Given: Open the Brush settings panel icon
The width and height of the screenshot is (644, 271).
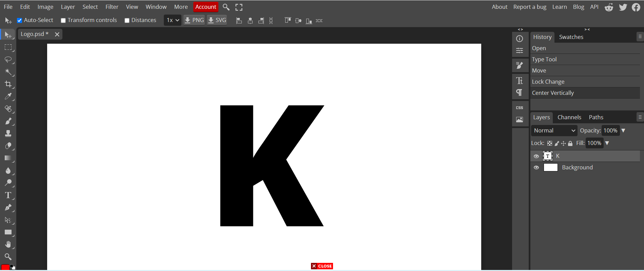Looking at the screenshot, I should point(520,65).
